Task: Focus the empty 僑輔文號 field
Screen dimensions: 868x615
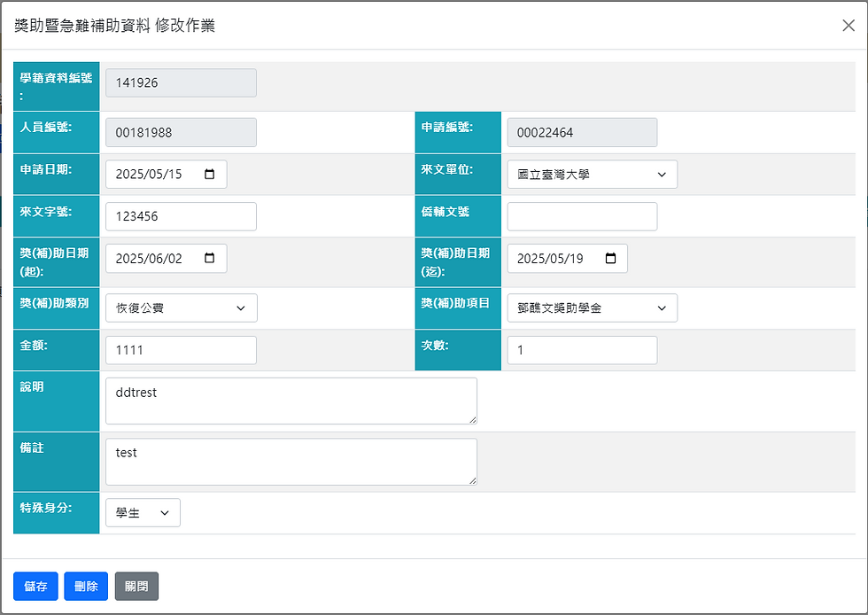Action: (582, 217)
